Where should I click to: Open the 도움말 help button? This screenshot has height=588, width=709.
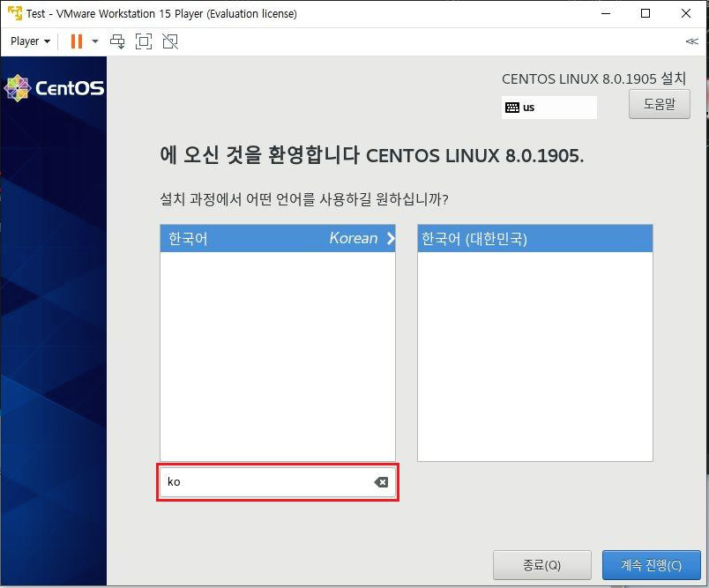click(660, 104)
